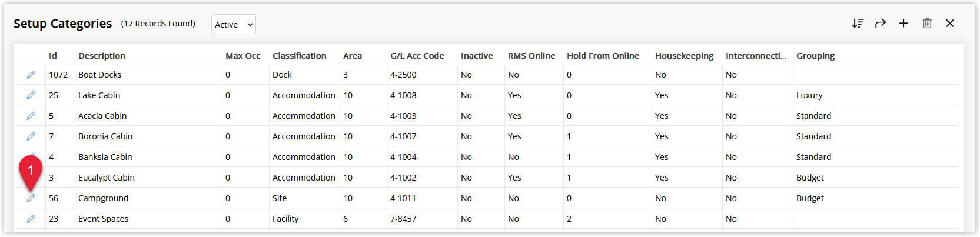Click the export arrow icon
Viewport: 980px width, 237px height.
tap(881, 24)
